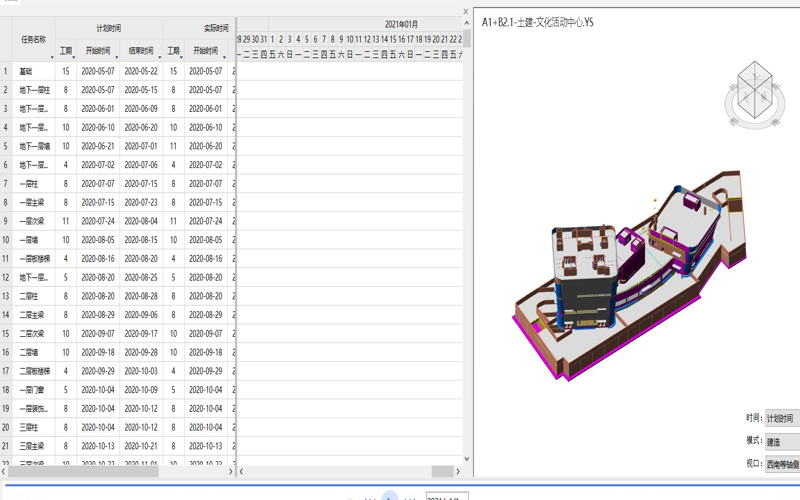The height and width of the screenshot is (500, 800).
Task: Select task row 20 named 三层柱
Action: click(x=29, y=427)
